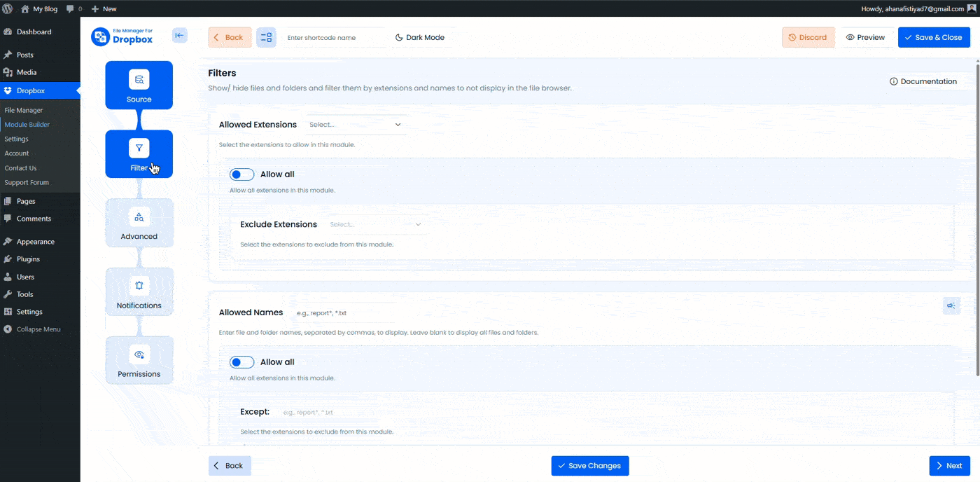The width and height of the screenshot is (980, 482).
Task: Collapse the builder sidebar with the arrow icon
Action: 180,36
